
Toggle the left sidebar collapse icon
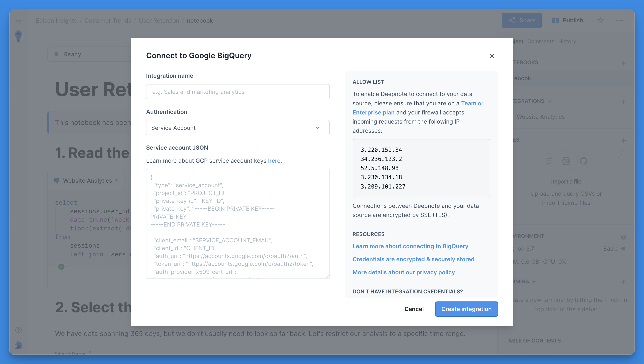[18, 20]
